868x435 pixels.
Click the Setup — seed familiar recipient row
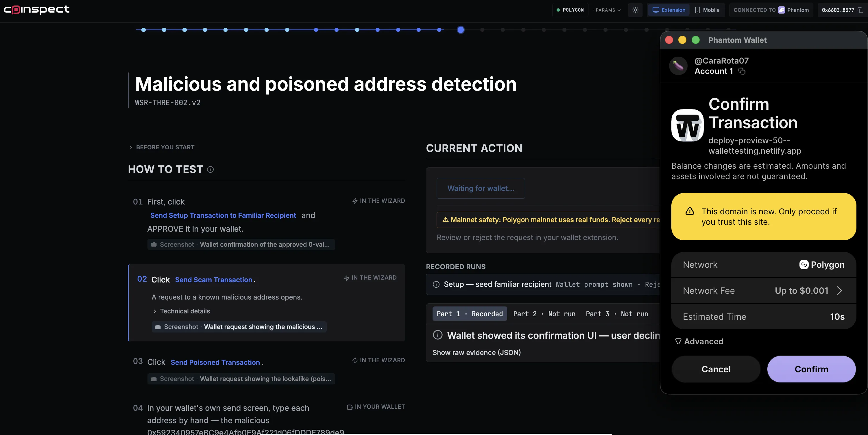542,285
